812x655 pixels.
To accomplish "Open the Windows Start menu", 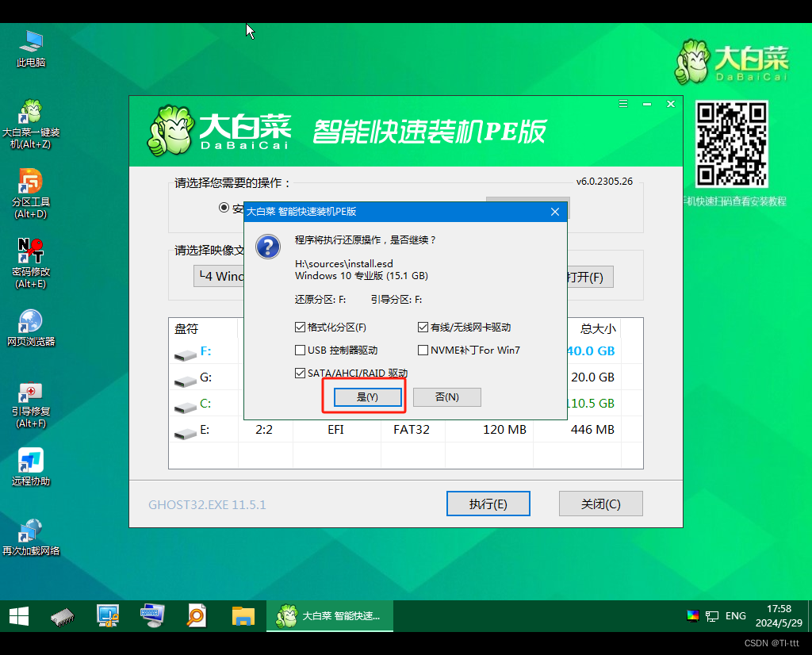I will 17,615.
